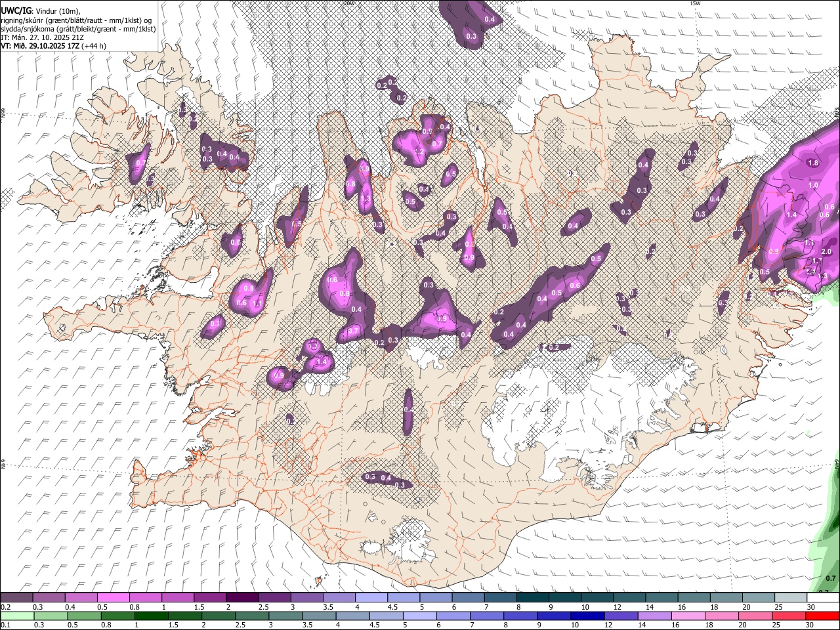This screenshot has width=840, height=630.
Task: Click the snow legend swatch between 0.2 and 0.3
Action: [x=17, y=598]
